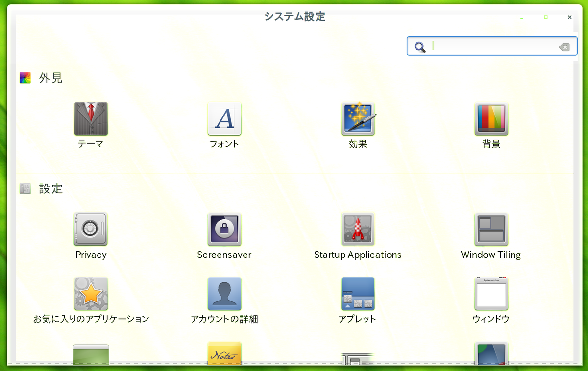
Task: Open the 効果 (Effects) settings icon
Action: pos(358,118)
